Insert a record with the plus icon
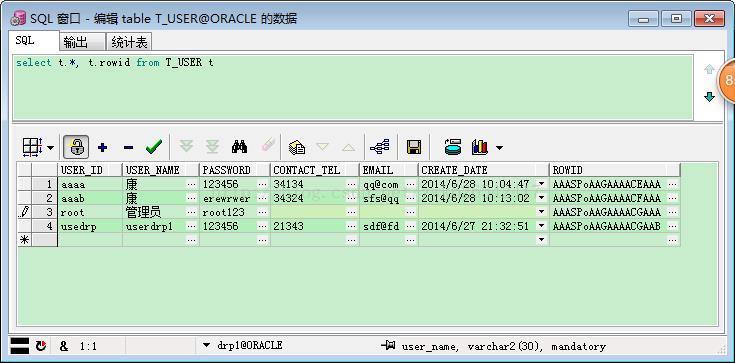This screenshot has height=363, width=735. pos(102,148)
